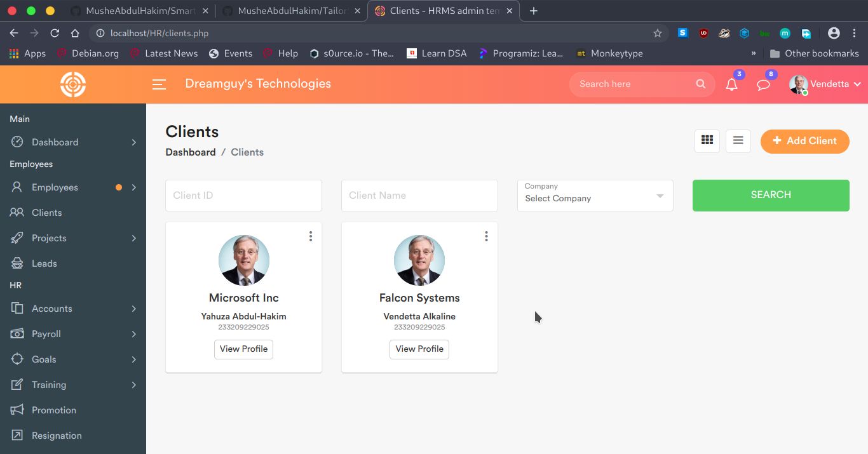
Task: Show more hidden bookmarks chevron
Action: (x=754, y=53)
